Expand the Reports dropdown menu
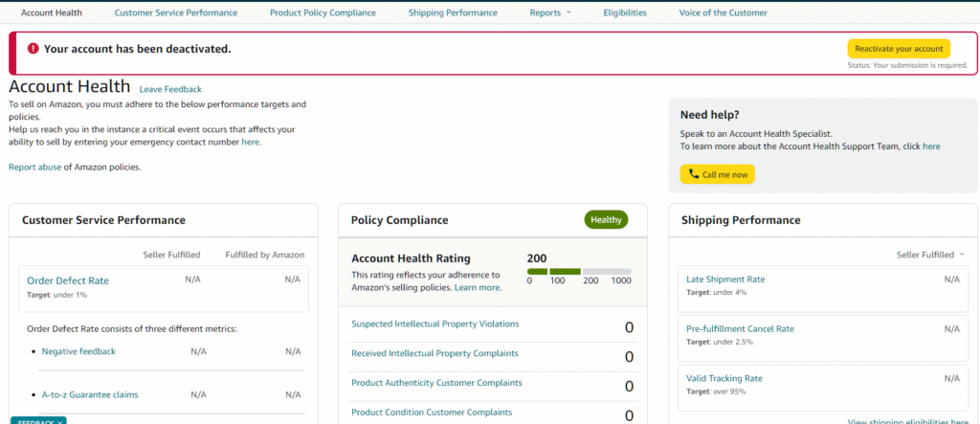This screenshot has height=424, width=980. [x=550, y=12]
